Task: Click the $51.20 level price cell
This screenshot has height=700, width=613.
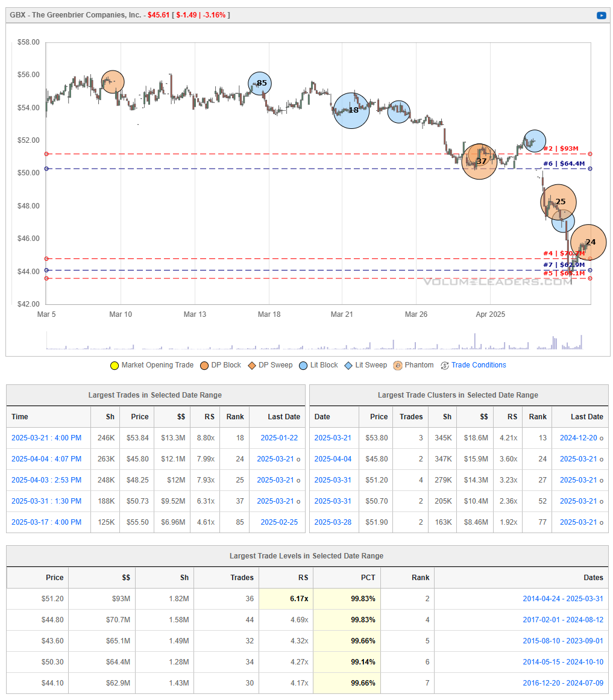Action: click(37, 599)
